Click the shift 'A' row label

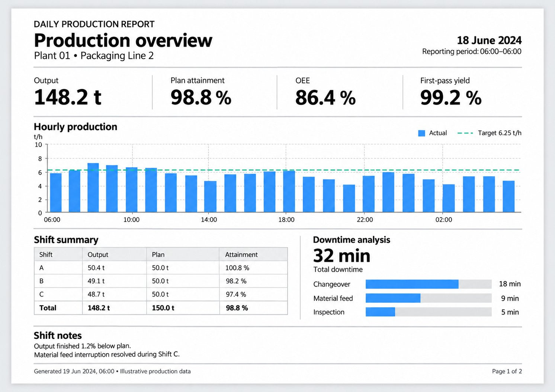(41, 268)
